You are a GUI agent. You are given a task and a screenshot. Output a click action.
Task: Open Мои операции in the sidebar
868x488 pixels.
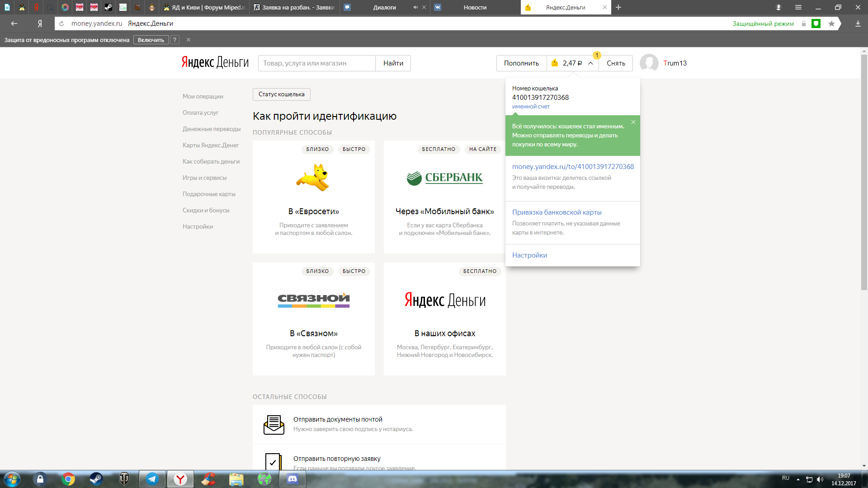[203, 96]
